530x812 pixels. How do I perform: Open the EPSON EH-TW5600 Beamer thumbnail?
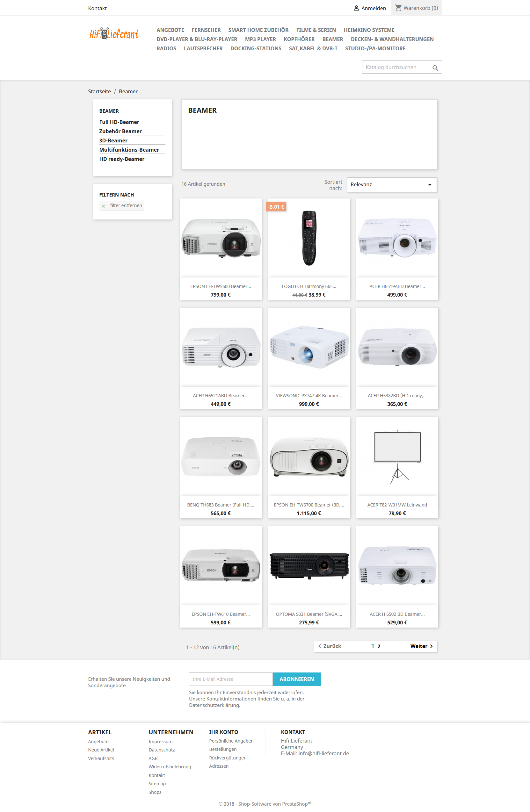[221, 238]
